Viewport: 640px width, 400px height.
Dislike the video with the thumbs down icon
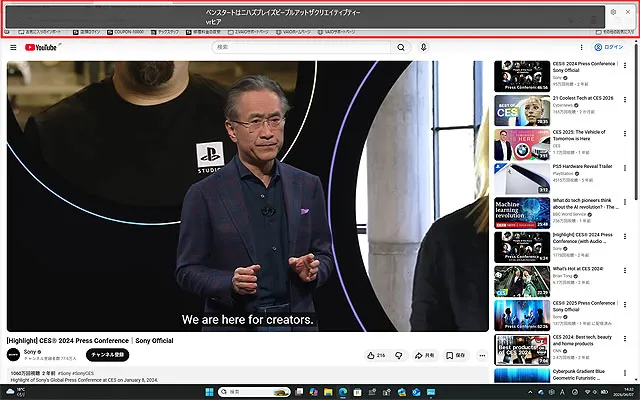pos(398,355)
